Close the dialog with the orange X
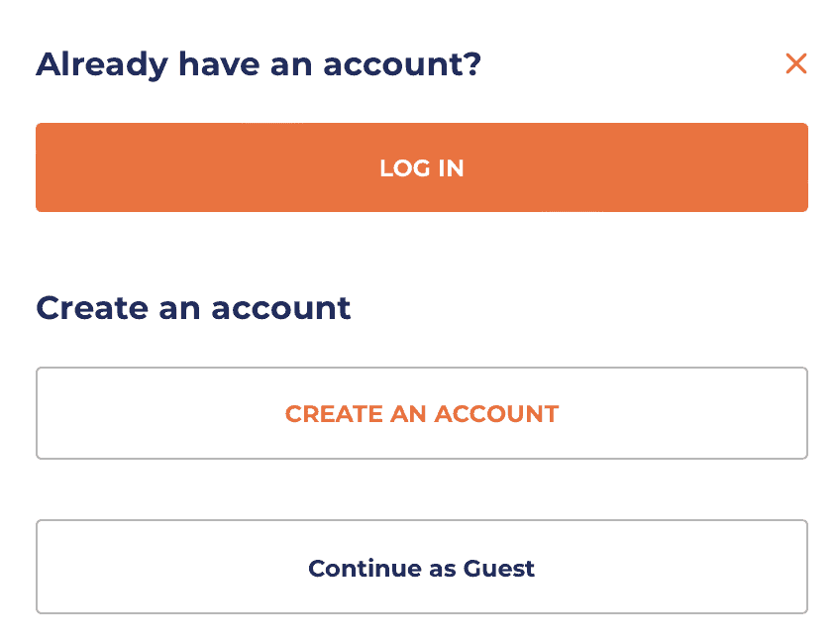Viewport: 836px width, 644px height. 795,64
